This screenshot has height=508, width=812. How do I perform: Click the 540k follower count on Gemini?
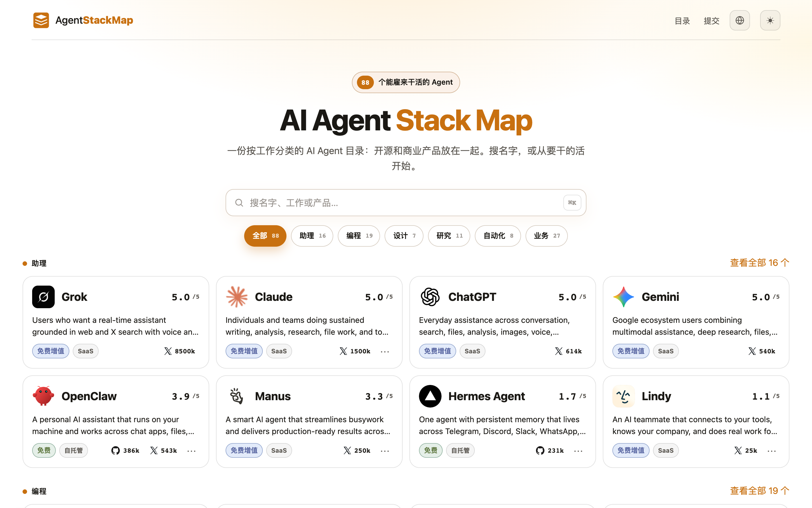[767, 351]
